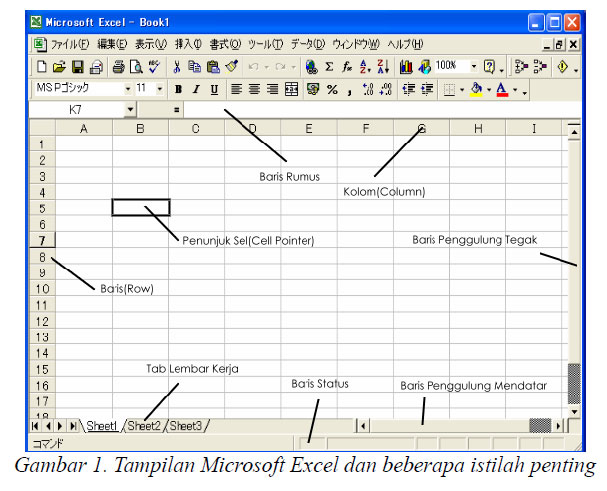Select the Sheet1 tab
The width and height of the screenshot is (607, 491).
point(102,426)
